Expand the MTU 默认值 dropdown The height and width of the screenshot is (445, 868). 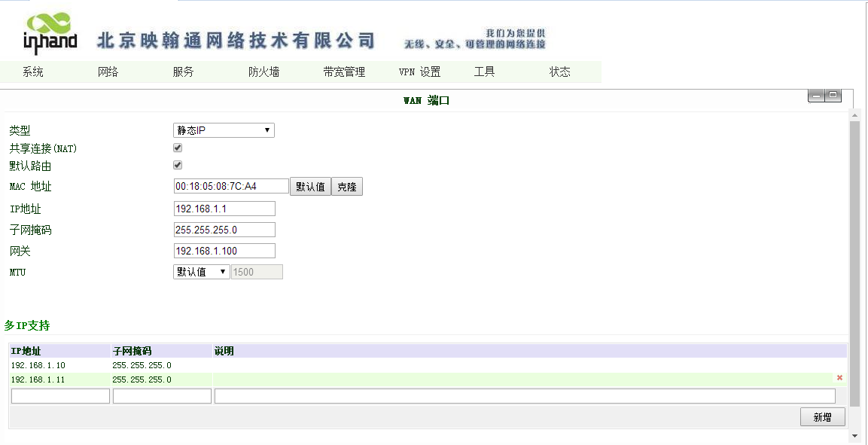[201, 272]
